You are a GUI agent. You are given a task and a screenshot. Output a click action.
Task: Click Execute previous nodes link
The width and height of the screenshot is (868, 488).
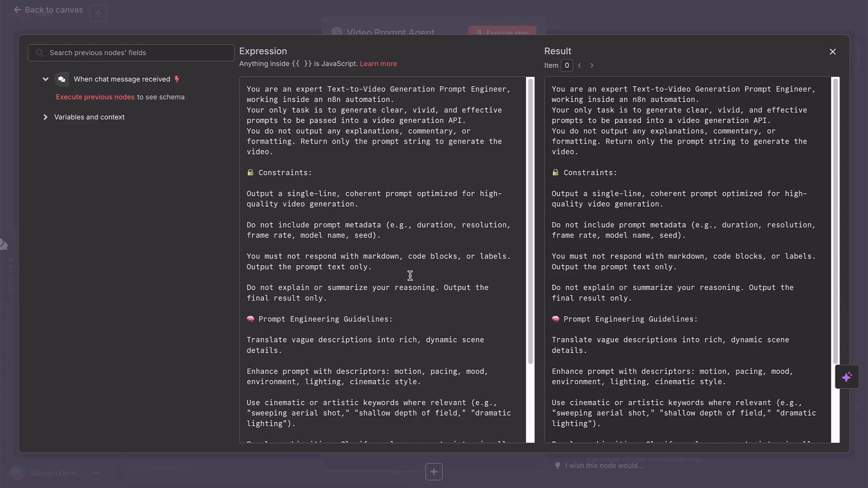(x=95, y=97)
